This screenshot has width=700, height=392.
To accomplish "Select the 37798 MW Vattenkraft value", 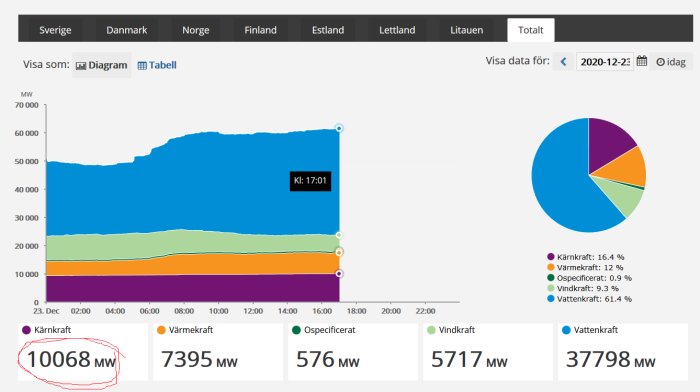I will [611, 359].
